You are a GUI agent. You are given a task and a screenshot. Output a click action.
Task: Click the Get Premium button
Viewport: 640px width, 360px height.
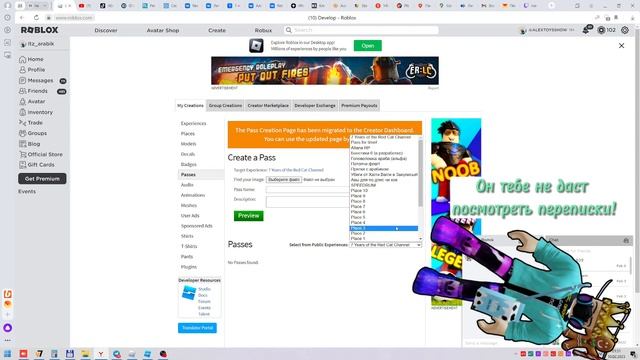[42, 179]
